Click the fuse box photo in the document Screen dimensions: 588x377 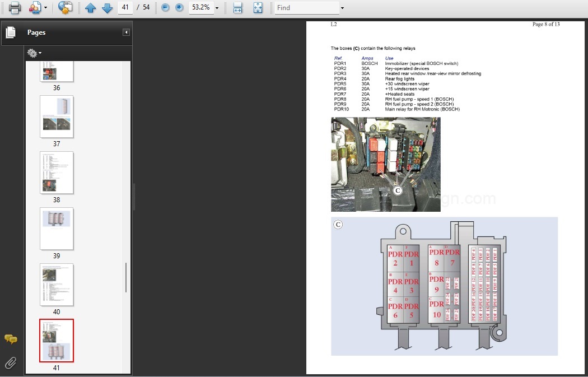pos(386,164)
